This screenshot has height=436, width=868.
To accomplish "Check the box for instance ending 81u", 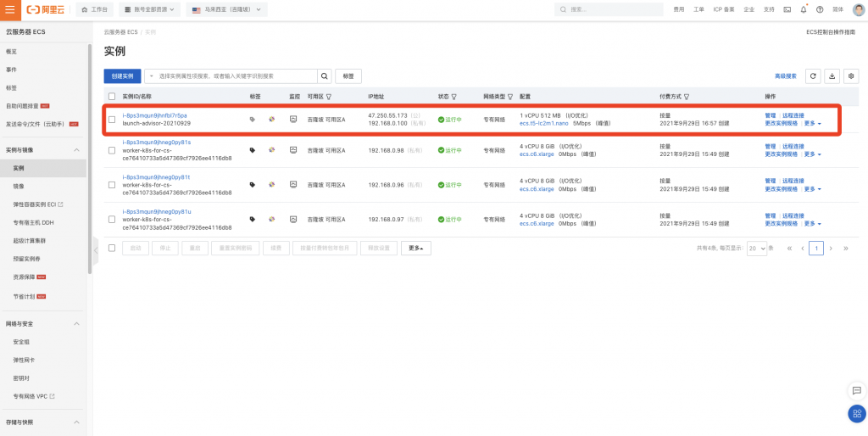I will pos(112,220).
